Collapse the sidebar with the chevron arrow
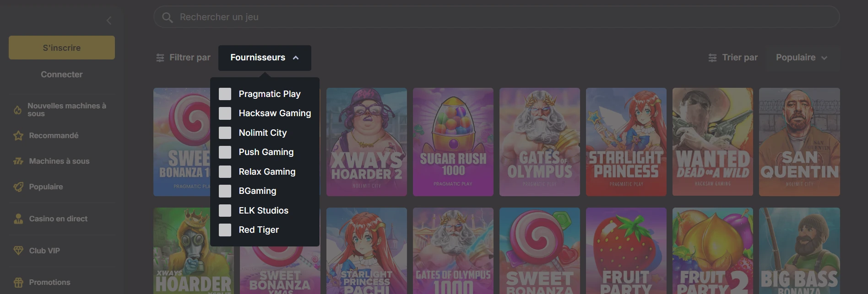This screenshot has width=868, height=294. 109,21
